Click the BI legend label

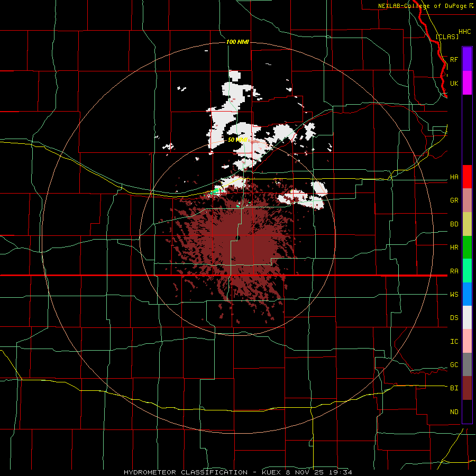point(454,388)
